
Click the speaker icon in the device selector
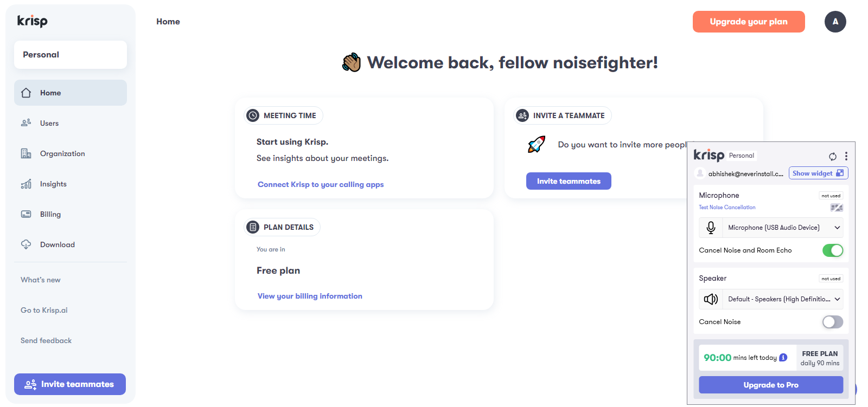711,299
